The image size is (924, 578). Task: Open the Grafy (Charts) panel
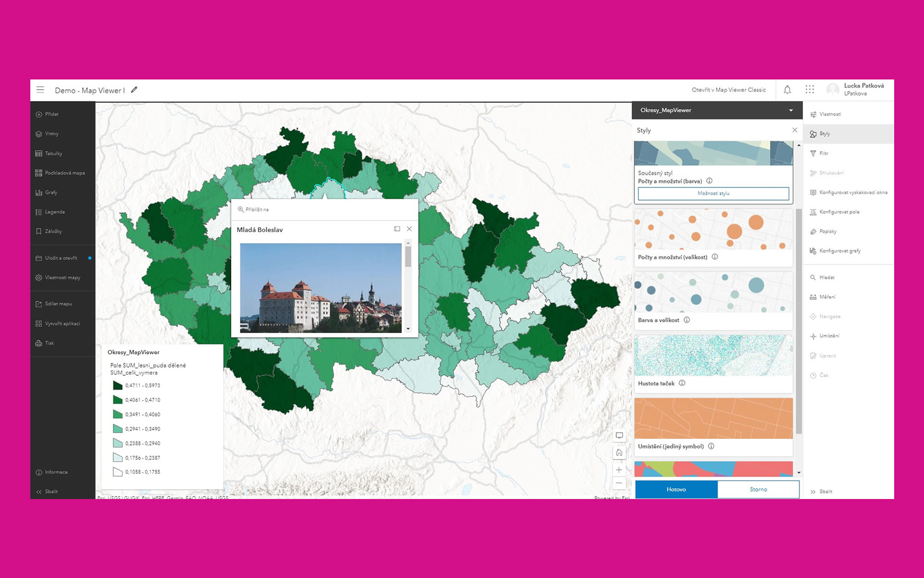(x=52, y=193)
